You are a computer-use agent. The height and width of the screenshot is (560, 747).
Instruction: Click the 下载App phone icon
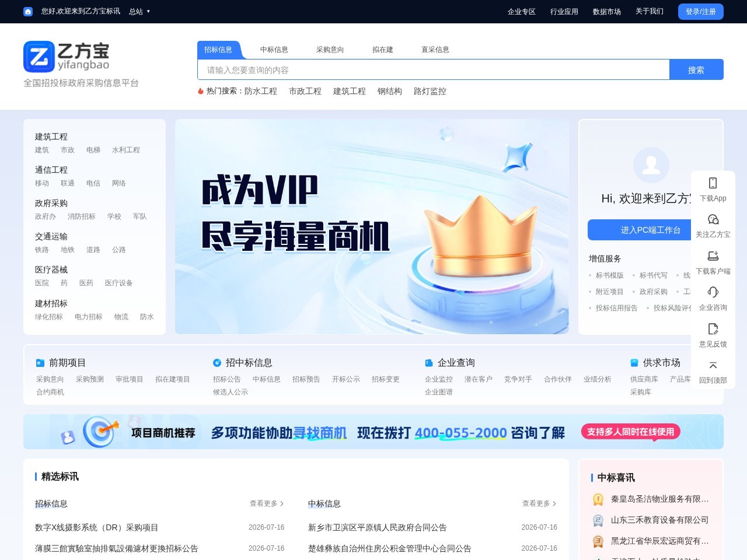coord(713,183)
